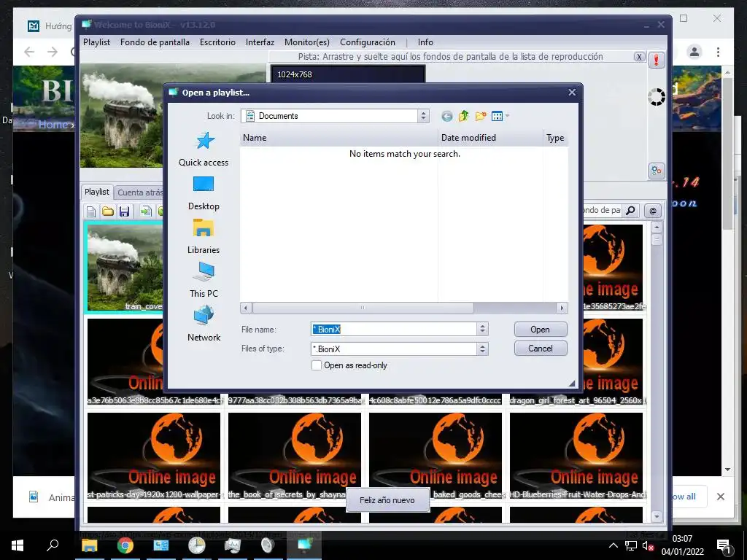Open the Monitor(es) menu
The image size is (747, 560).
click(307, 42)
